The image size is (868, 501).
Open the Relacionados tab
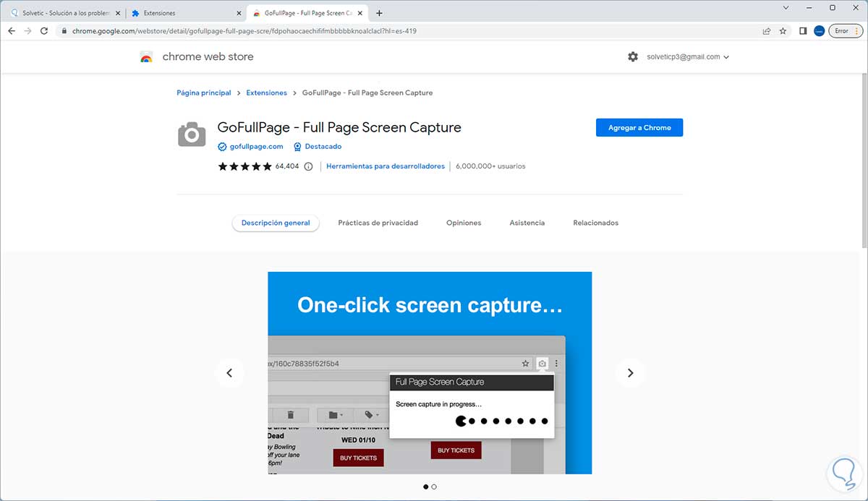click(596, 223)
